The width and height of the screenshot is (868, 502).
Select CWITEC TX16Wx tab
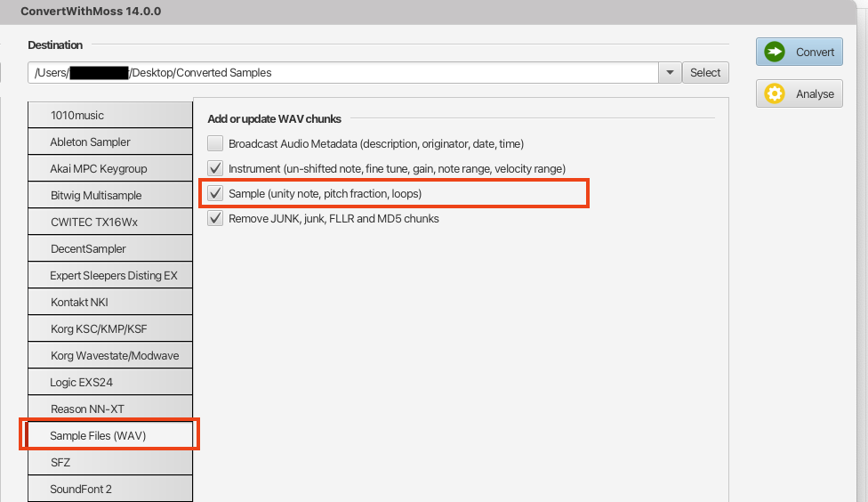click(x=110, y=222)
